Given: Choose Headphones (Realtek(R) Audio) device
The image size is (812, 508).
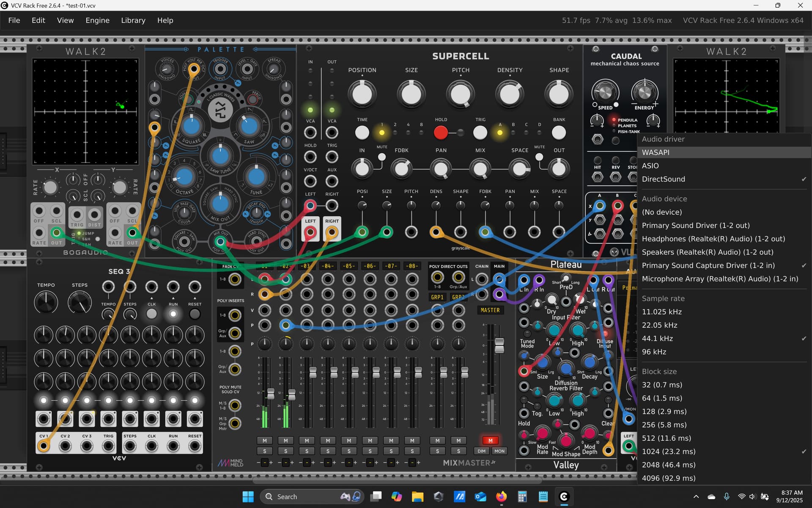Looking at the screenshot, I should click(x=713, y=239).
